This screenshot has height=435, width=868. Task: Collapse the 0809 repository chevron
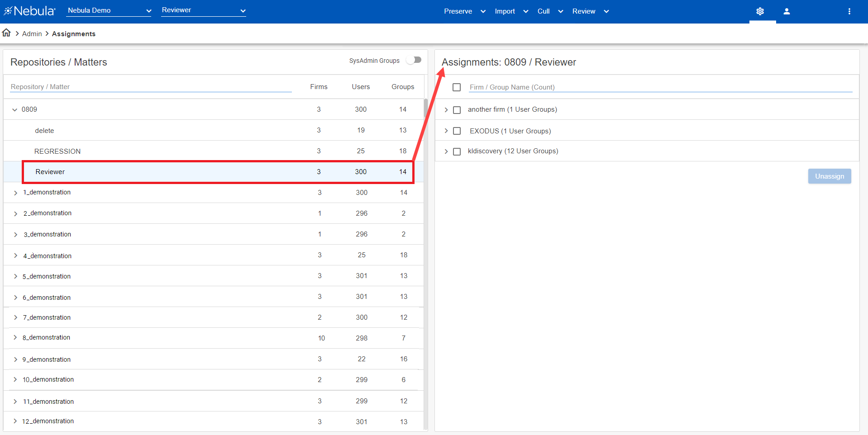pyautogui.click(x=14, y=109)
